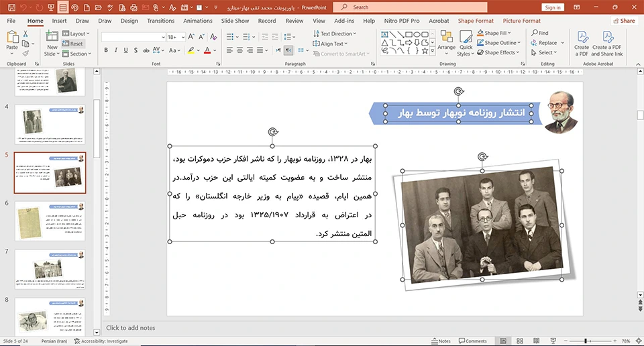Select the Format Painter brush

point(25,54)
